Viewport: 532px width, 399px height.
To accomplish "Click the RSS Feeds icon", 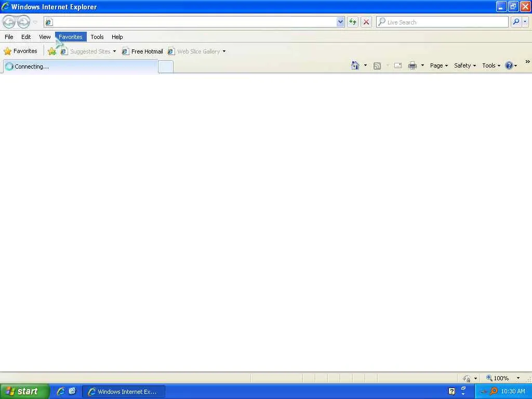I will (377, 66).
